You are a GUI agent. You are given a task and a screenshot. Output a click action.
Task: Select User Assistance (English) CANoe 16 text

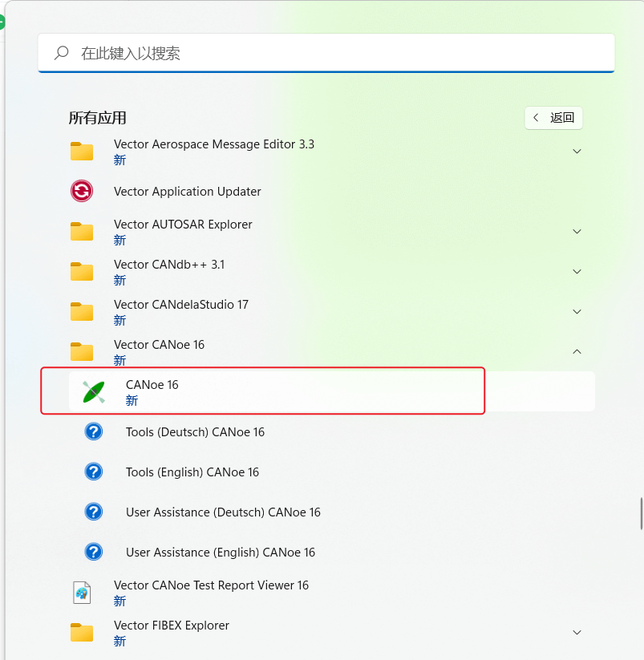click(x=221, y=553)
